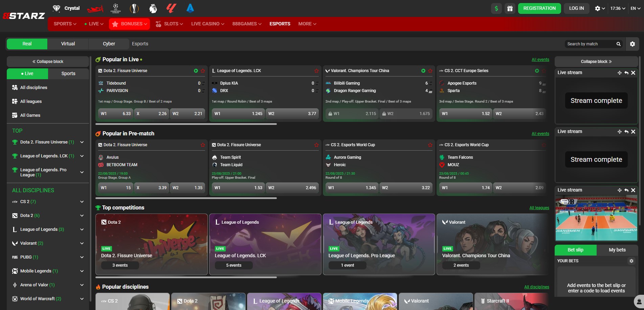
Task: Open the SPORTS dropdown menu
Action: [65, 24]
